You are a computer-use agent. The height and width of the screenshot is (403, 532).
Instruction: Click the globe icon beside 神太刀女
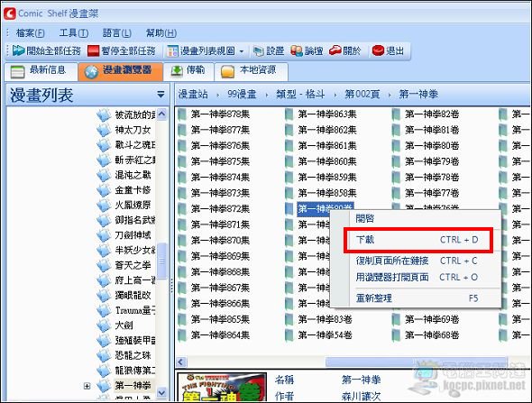(103, 130)
